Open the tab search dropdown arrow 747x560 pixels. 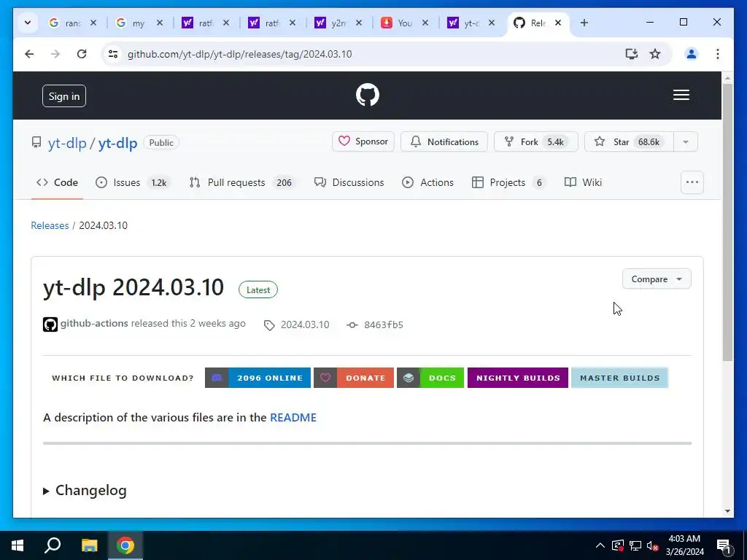coord(28,23)
